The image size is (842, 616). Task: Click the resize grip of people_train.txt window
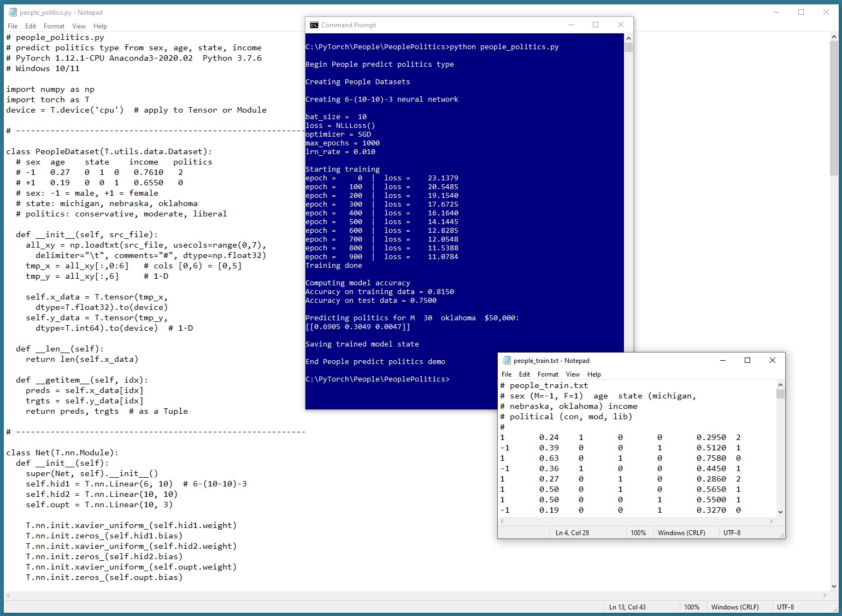[781, 535]
